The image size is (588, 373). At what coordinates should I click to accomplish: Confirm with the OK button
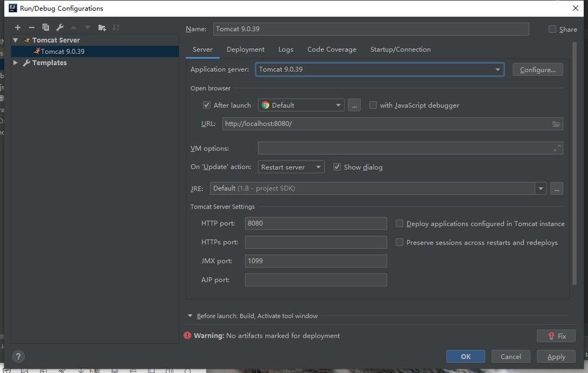[465, 356]
